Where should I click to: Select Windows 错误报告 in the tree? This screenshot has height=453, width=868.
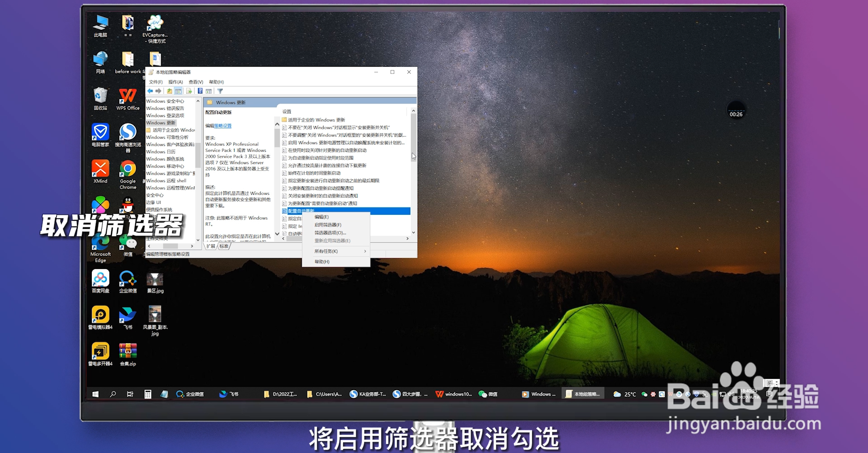coord(165,109)
